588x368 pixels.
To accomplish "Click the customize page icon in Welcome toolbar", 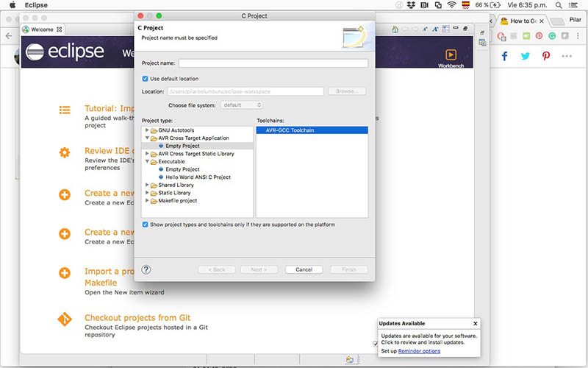I will coord(445,29).
